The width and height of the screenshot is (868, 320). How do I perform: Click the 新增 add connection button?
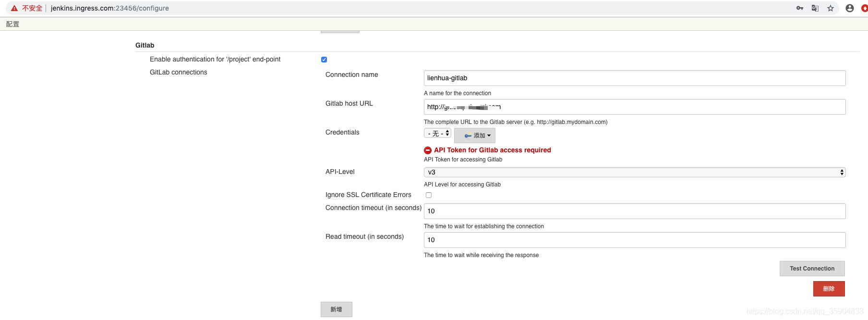pos(337,309)
